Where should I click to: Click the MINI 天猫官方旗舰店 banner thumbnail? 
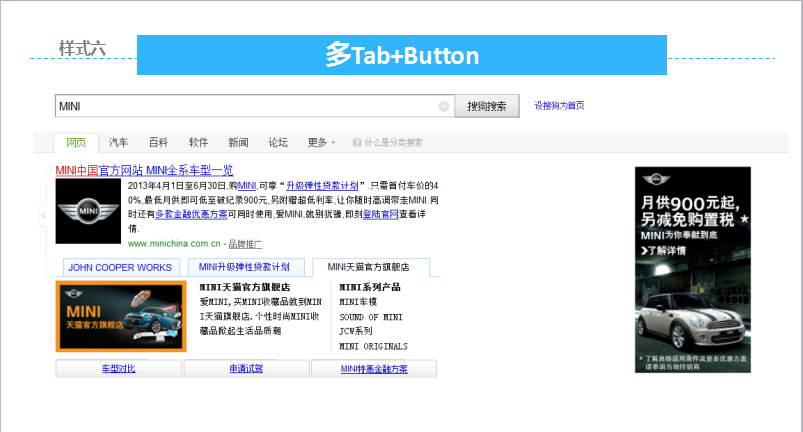pos(121,316)
